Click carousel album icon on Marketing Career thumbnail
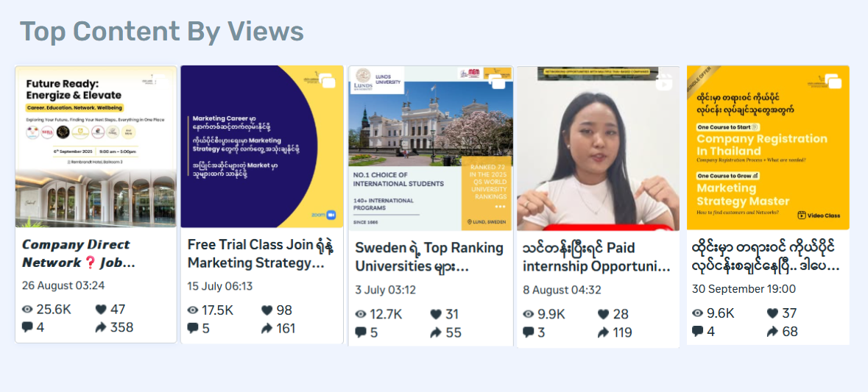Image resolution: width=868 pixels, height=392 pixels. pyautogui.click(x=328, y=81)
